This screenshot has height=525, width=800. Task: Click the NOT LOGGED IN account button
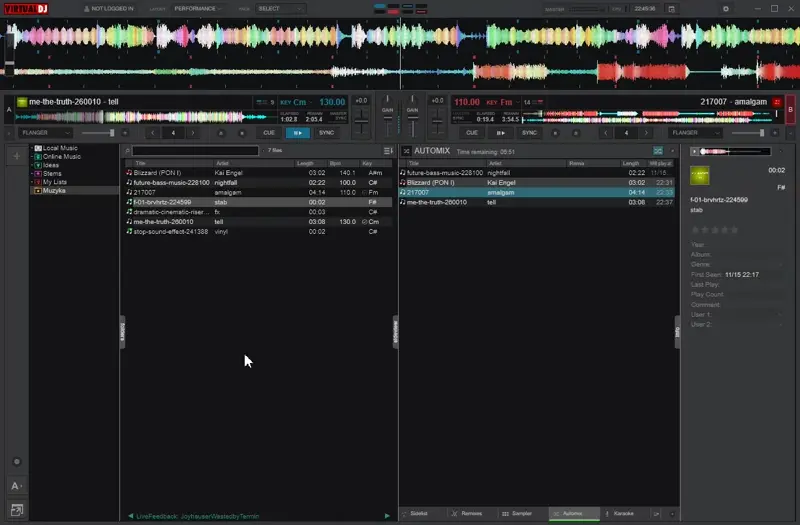point(109,9)
